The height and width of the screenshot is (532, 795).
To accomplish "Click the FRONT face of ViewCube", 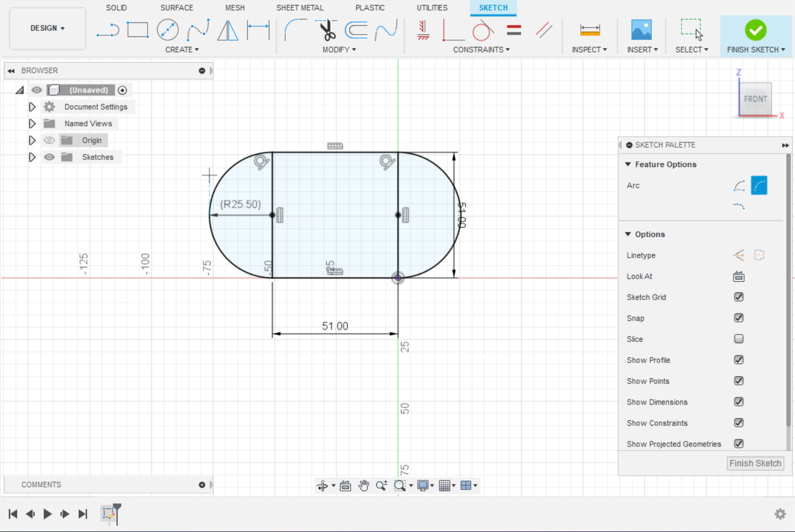I will pyautogui.click(x=755, y=99).
